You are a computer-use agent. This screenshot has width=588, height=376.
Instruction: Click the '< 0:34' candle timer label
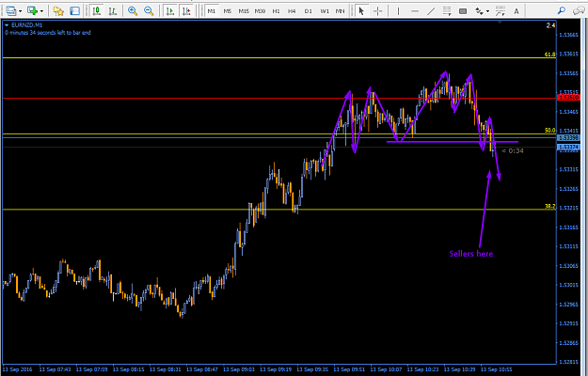[513, 151]
